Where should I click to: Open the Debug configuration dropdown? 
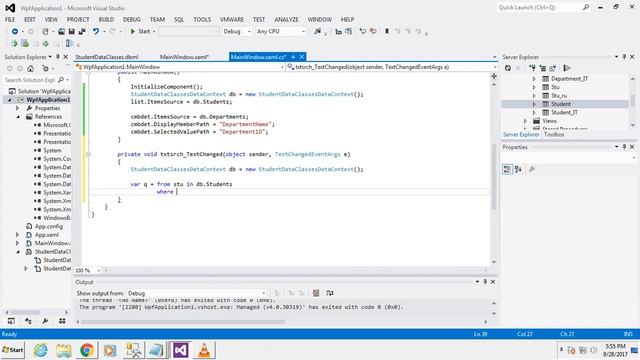click(x=236, y=31)
